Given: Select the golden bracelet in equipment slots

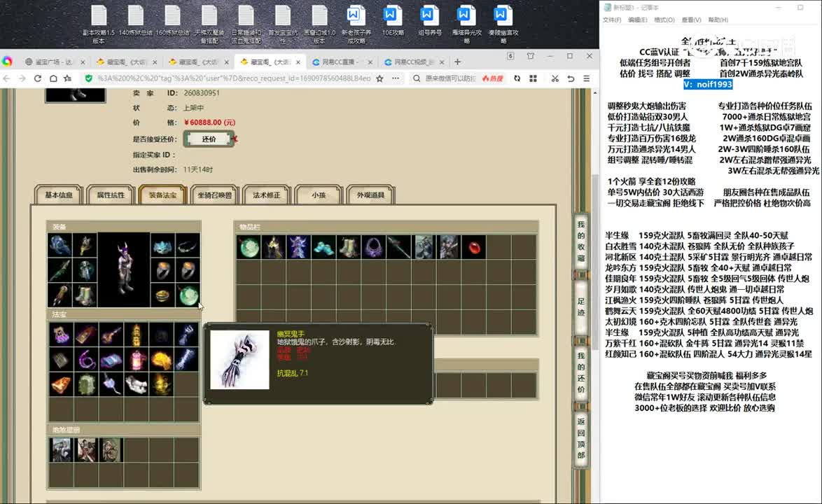Looking at the screenshot, I should [x=162, y=295].
